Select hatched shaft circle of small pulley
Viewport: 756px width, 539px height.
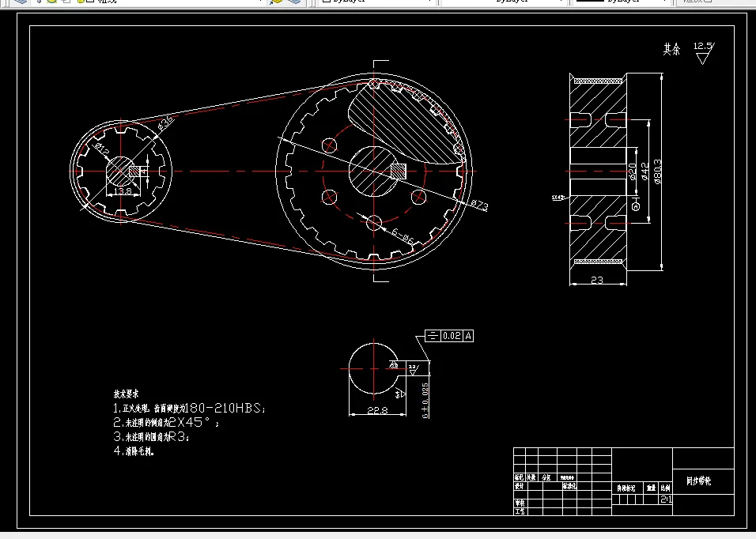click(120, 171)
